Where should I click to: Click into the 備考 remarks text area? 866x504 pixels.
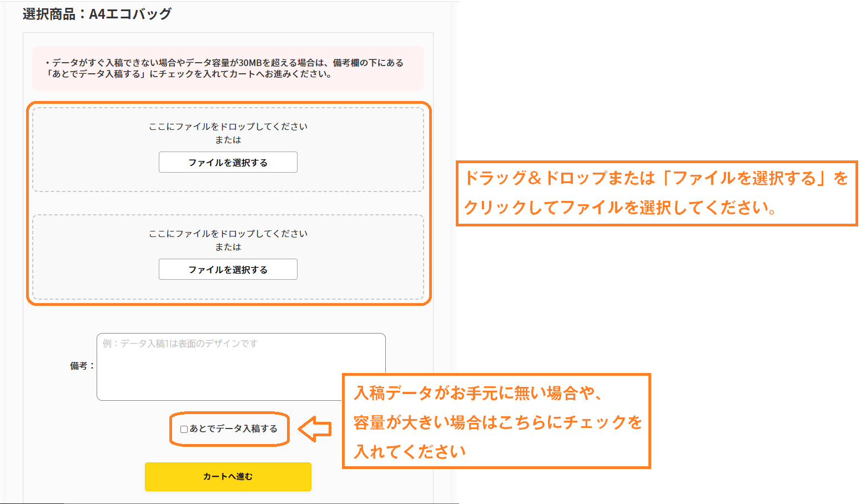pyautogui.click(x=241, y=367)
